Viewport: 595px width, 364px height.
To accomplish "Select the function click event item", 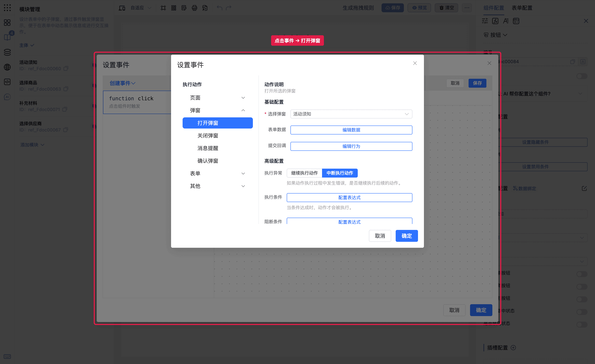I will (137, 102).
